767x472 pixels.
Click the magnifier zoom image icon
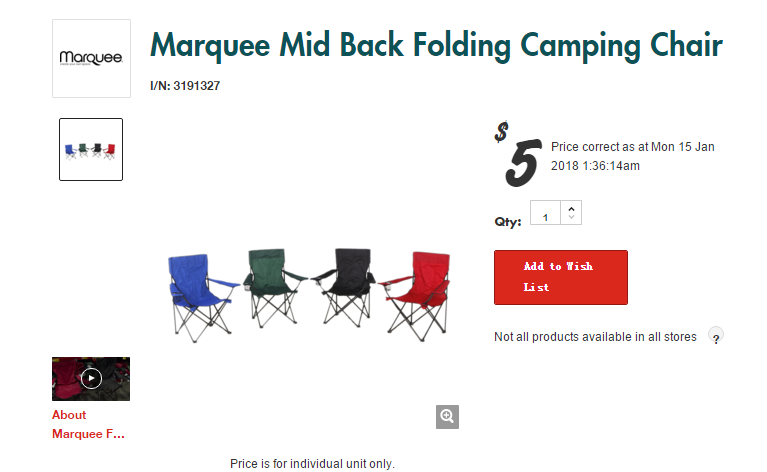pyautogui.click(x=447, y=417)
